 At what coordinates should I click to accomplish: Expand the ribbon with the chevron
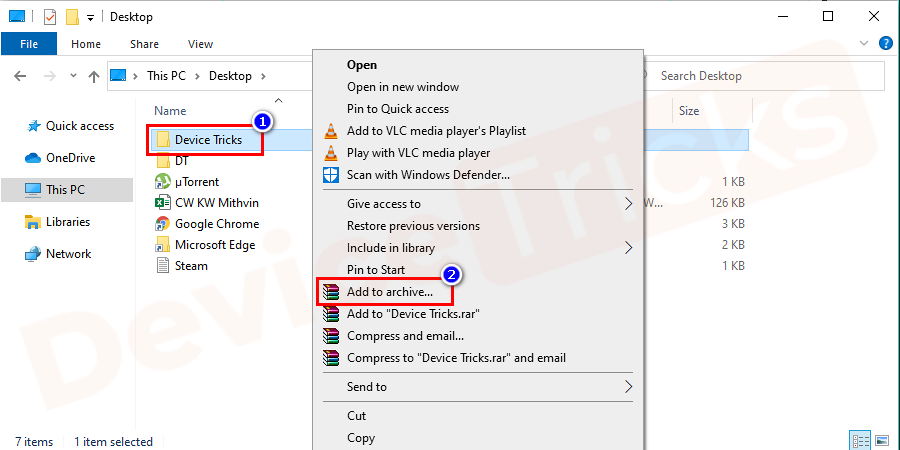[864, 43]
